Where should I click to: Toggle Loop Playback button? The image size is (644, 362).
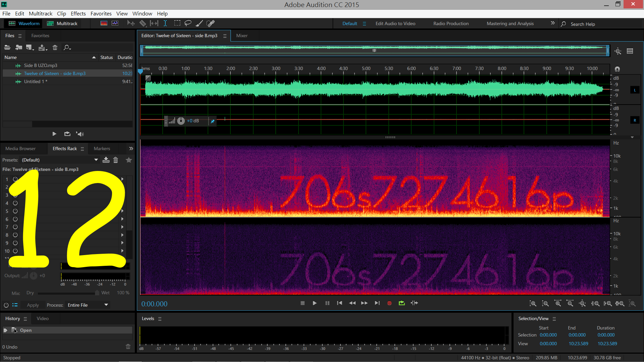point(401,303)
